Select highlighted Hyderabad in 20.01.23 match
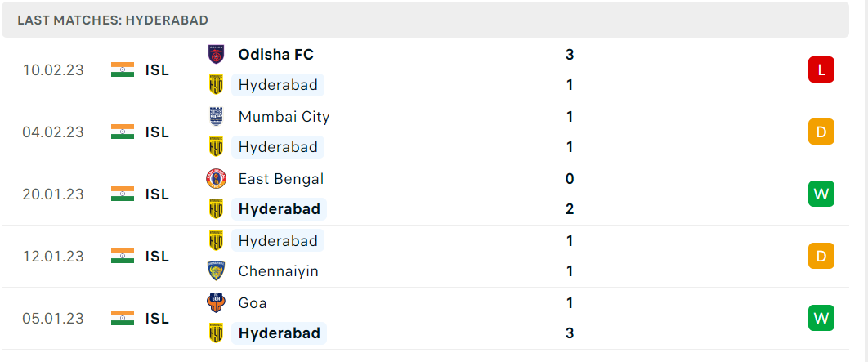Viewport: 868px width, 362px height. [279, 209]
